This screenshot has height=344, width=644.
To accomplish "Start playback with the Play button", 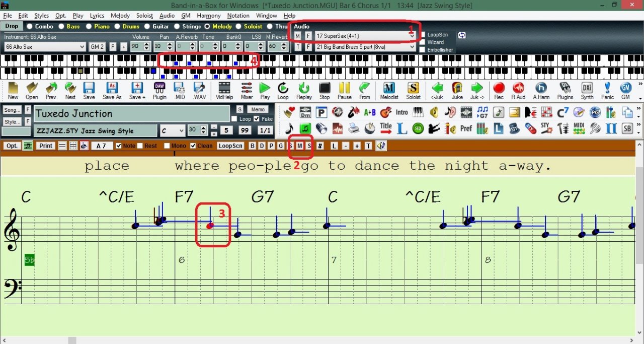I will click(265, 91).
